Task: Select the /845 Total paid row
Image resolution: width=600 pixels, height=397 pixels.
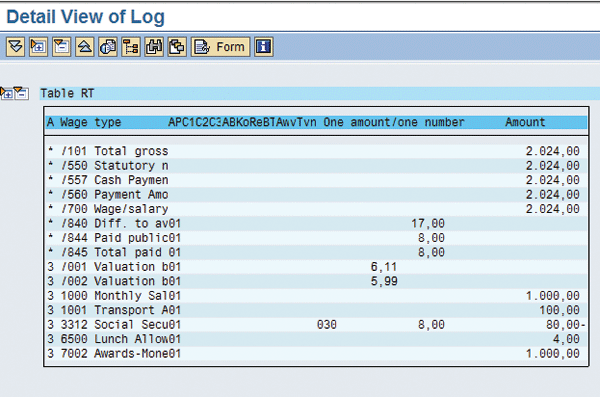Action: point(316,252)
